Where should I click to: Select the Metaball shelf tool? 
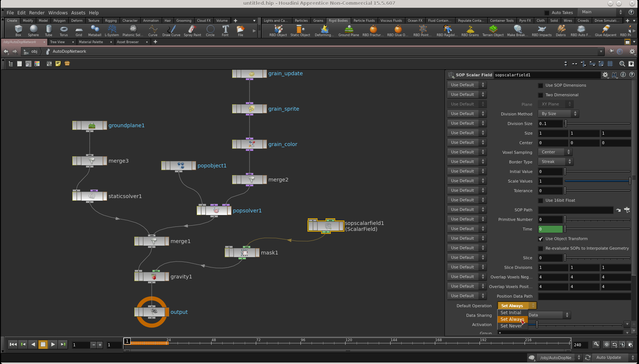point(95,31)
